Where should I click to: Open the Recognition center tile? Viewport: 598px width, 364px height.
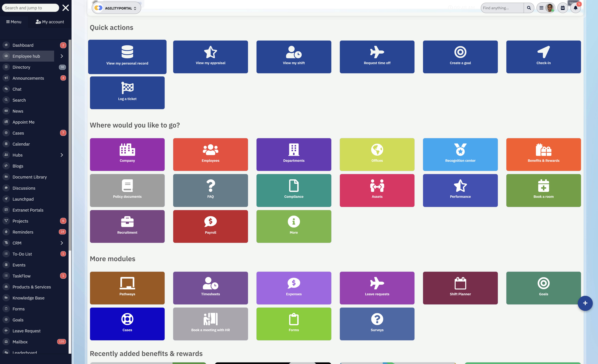460,154
